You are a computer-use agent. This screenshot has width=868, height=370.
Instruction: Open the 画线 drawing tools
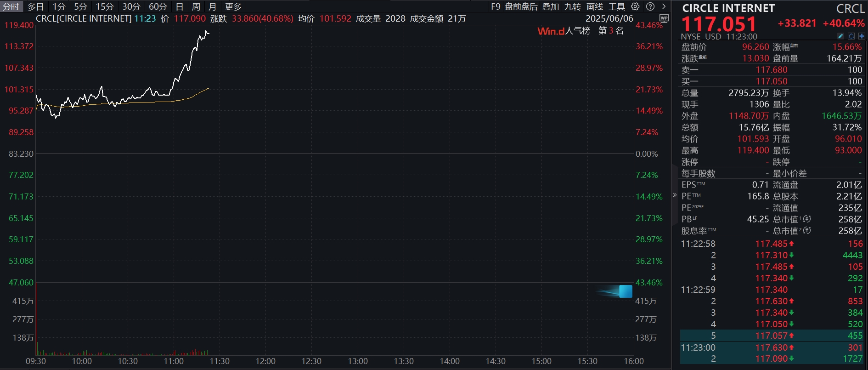pos(595,6)
